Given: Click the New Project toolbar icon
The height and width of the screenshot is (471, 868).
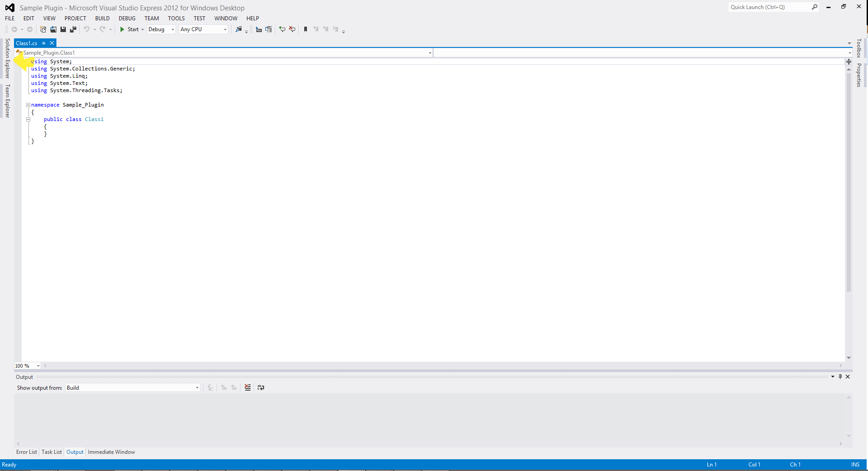Looking at the screenshot, I should (43, 29).
